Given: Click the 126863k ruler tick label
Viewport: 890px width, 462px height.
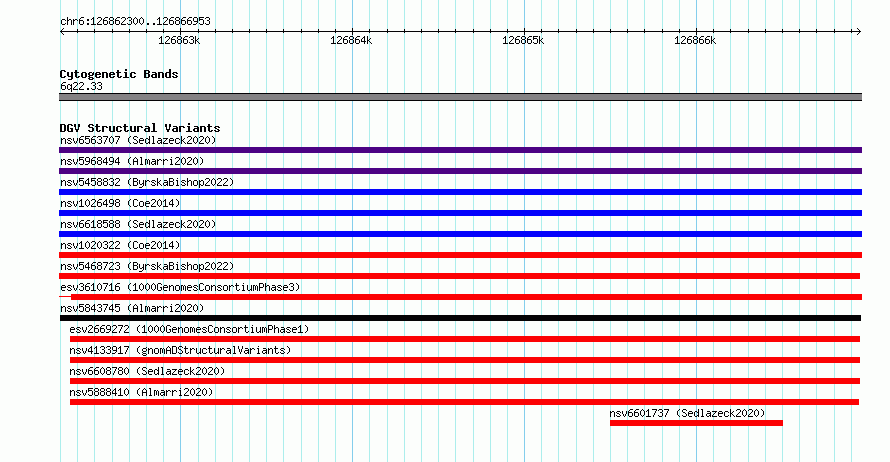Looking at the screenshot, I should point(179,40).
